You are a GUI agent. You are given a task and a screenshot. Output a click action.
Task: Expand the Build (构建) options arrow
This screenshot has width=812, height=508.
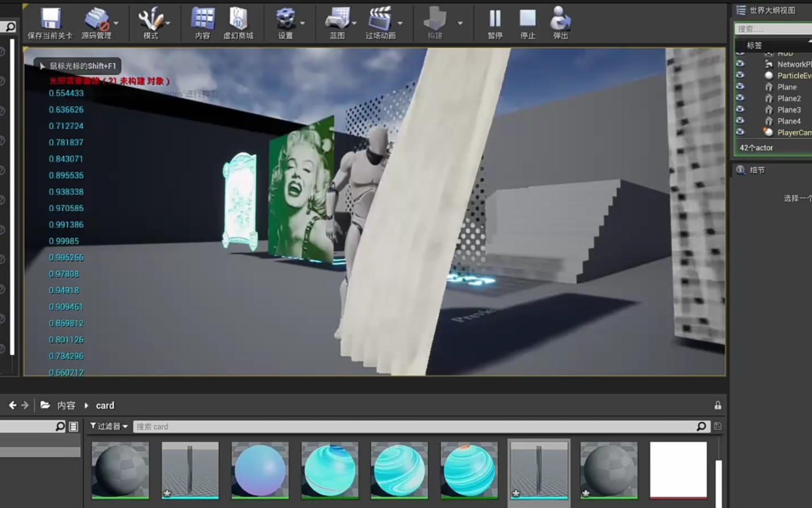pos(460,23)
